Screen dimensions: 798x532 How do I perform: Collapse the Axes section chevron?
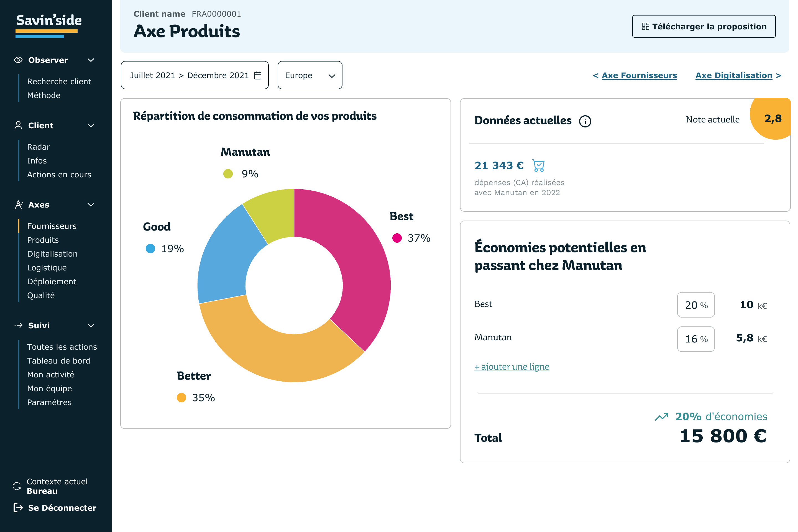click(x=91, y=204)
